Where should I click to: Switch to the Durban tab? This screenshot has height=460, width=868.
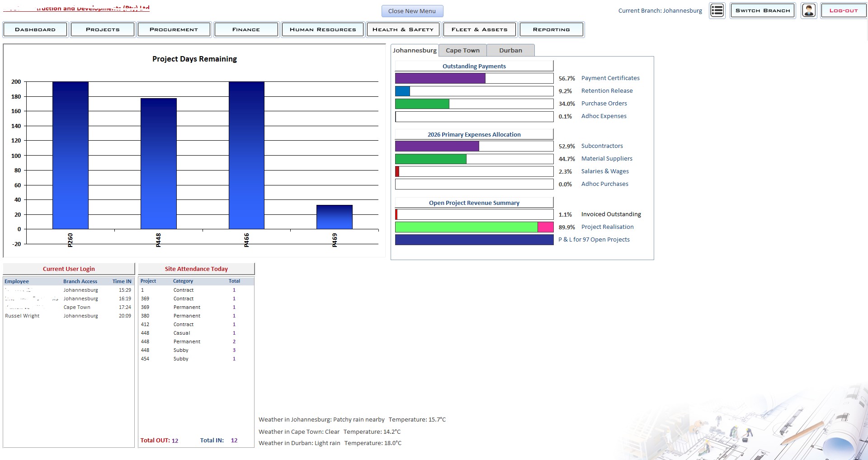pyautogui.click(x=510, y=50)
